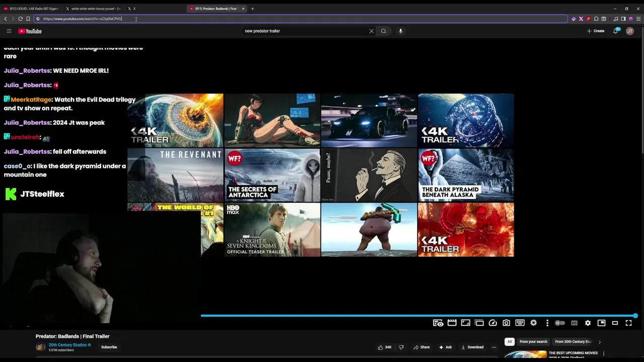Image resolution: width=644 pixels, height=362 pixels.
Task: Open the black sports car thumbnail
Action: click(369, 120)
